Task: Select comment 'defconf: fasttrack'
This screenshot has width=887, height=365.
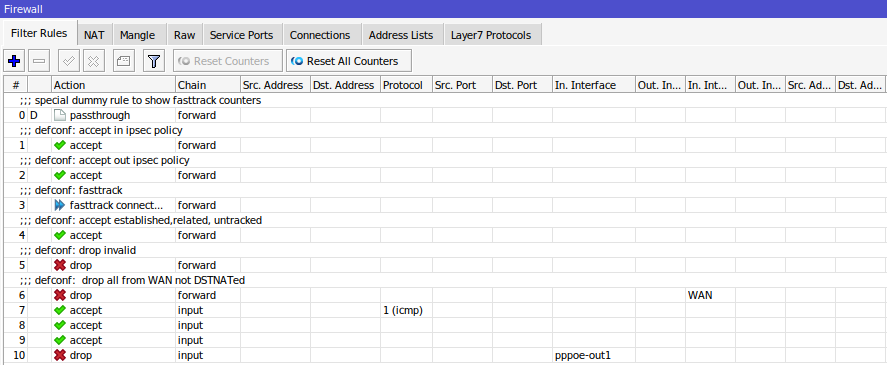Action: [x=79, y=191]
